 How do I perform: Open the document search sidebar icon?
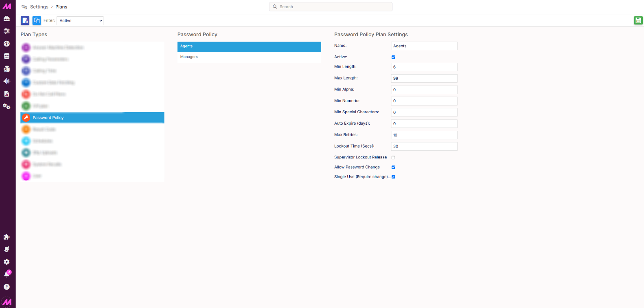[7, 68]
